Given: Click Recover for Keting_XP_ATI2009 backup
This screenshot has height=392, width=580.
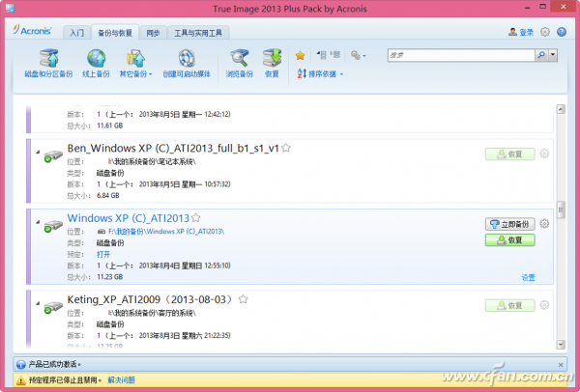Looking at the screenshot, I should point(509,305).
